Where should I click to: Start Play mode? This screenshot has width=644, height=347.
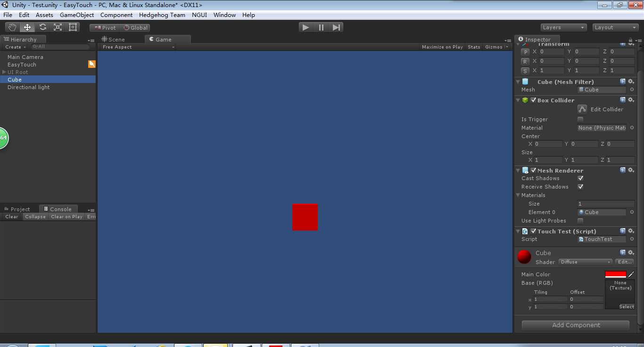click(306, 27)
